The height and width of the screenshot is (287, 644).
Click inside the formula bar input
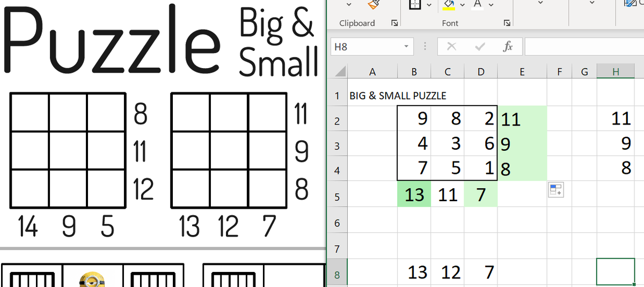click(x=584, y=47)
